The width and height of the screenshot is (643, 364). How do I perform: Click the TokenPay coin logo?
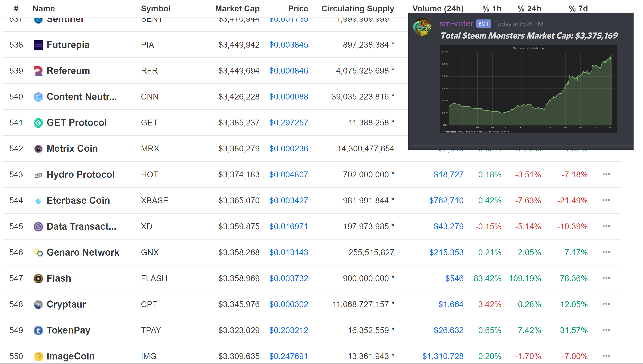(x=38, y=331)
